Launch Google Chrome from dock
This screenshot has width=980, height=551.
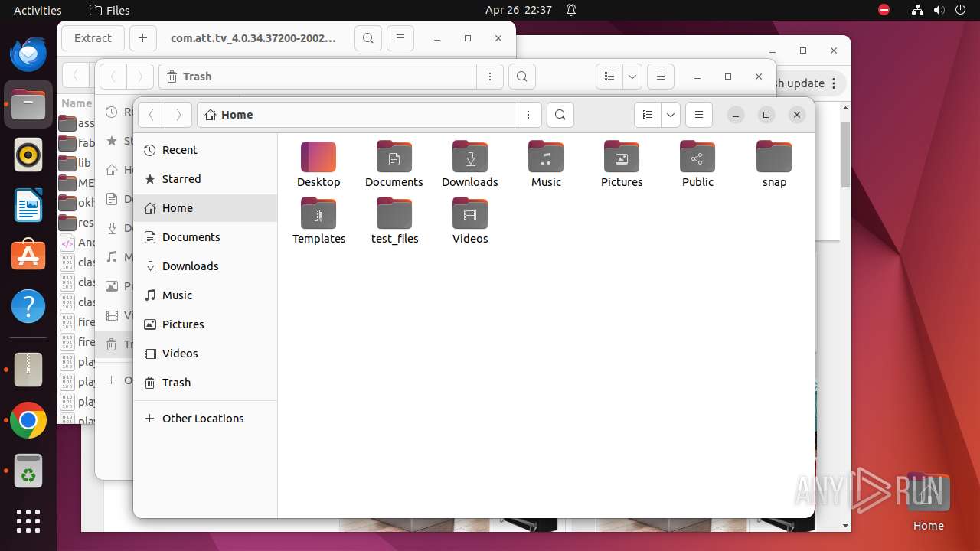click(x=28, y=420)
